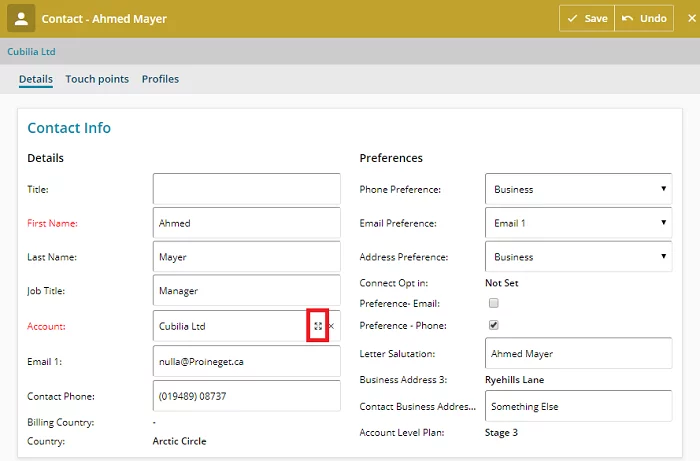Select the Details tab
The height and width of the screenshot is (461, 700).
point(36,79)
